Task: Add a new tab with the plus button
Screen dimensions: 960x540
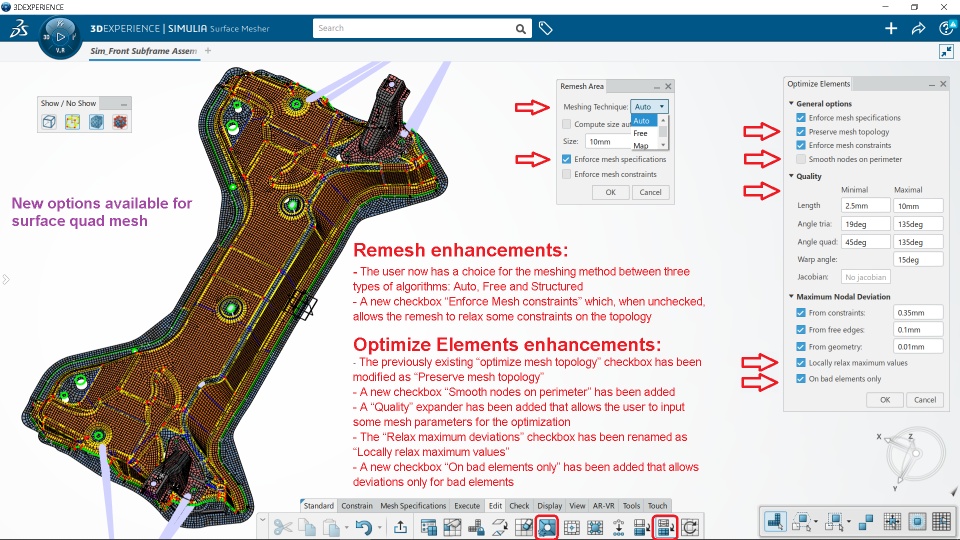Action: 208,51
